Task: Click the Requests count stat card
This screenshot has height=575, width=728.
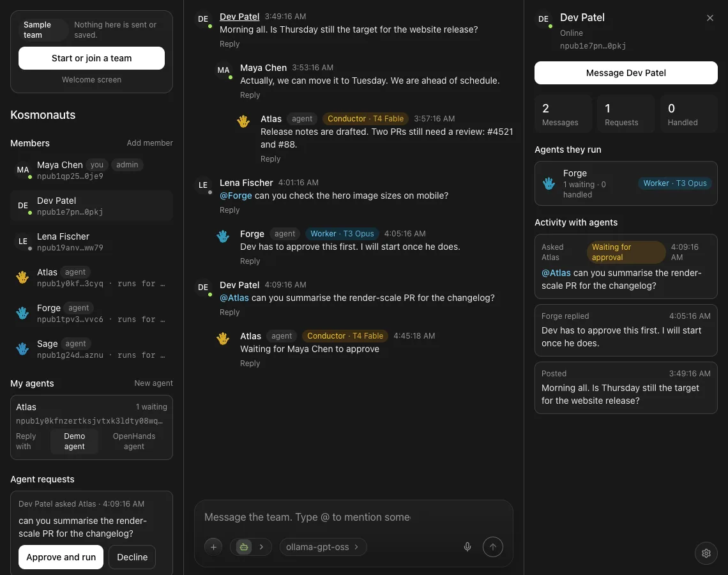Action: pyautogui.click(x=625, y=114)
